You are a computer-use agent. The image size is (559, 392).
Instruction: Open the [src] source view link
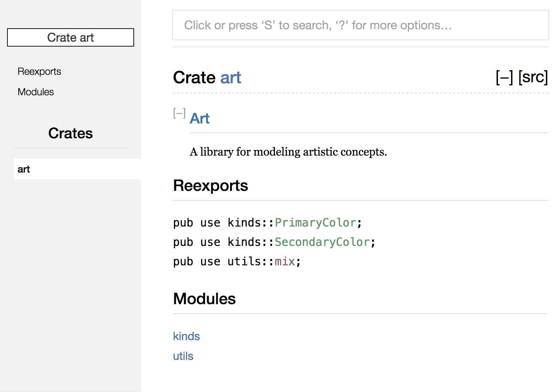533,77
